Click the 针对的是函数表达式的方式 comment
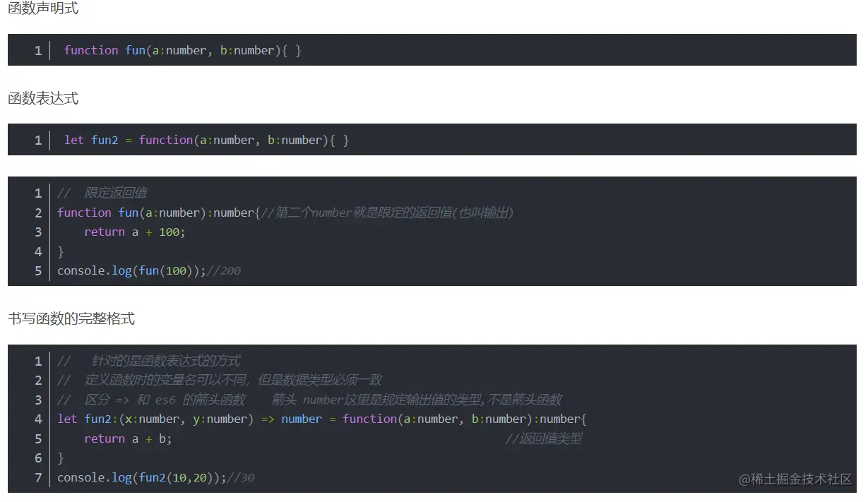The image size is (868, 502). point(149,361)
